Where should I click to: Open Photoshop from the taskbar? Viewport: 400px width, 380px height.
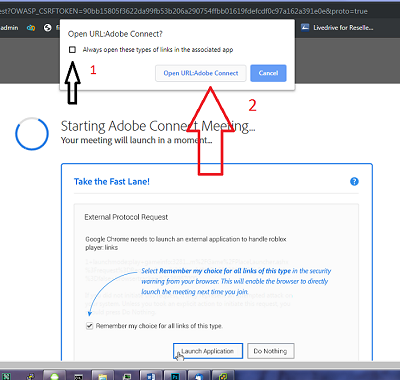(x=175, y=376)
